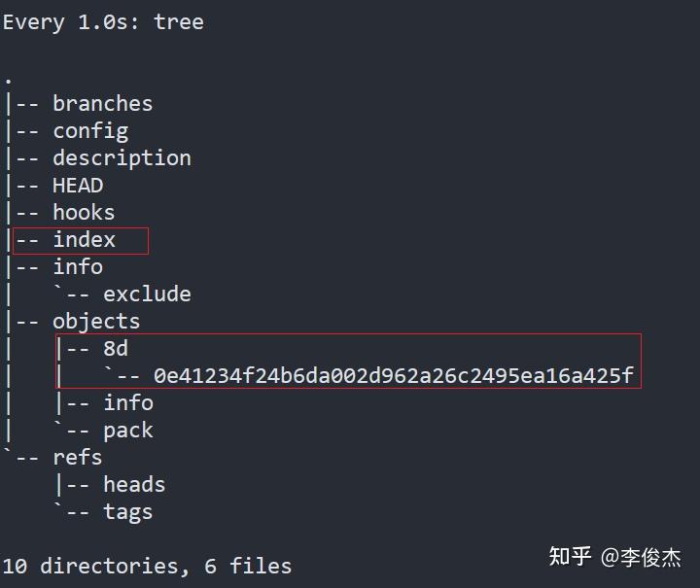Click the '10 directories, 6 files' summary line
This screenshot has width=700, height=588.
[147, 567]
